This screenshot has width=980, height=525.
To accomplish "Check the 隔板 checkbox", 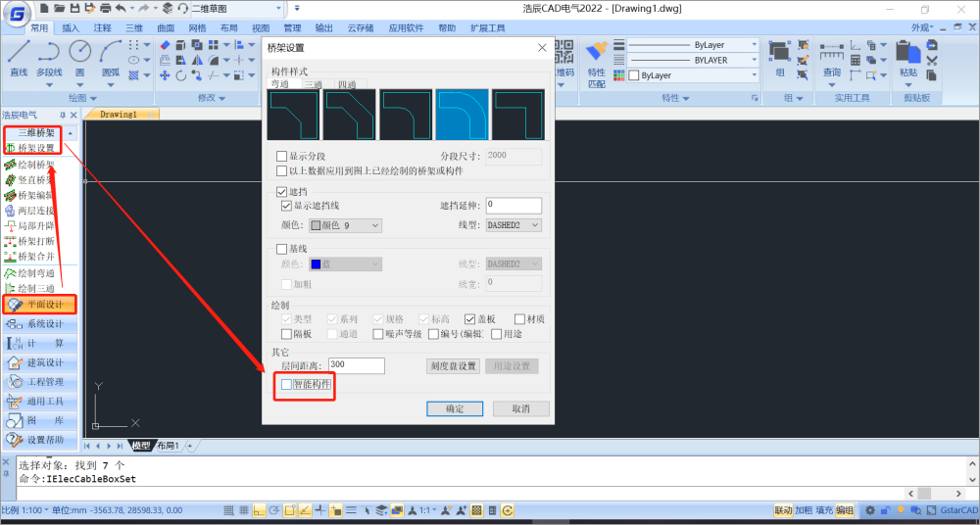I will tap(286, 334).
